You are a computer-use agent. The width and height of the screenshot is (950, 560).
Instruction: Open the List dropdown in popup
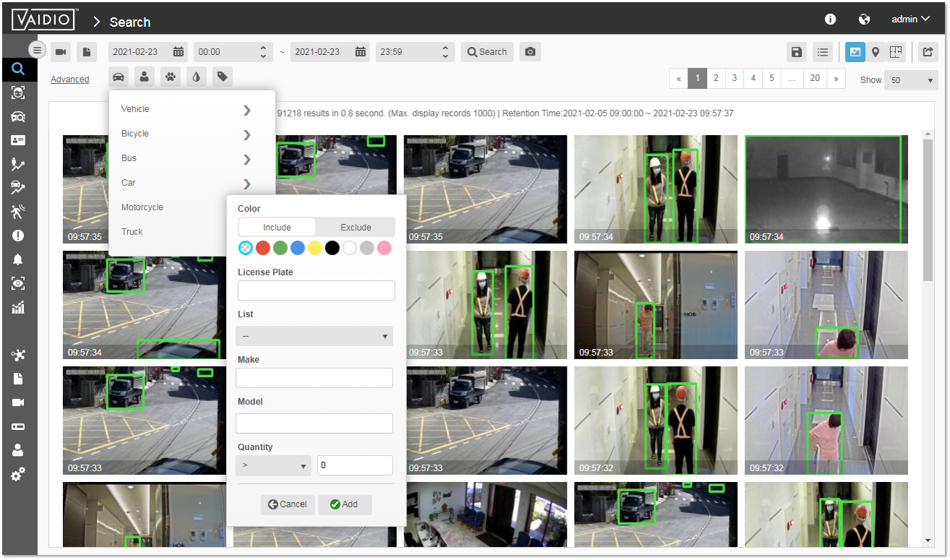(x=314, y=336)
